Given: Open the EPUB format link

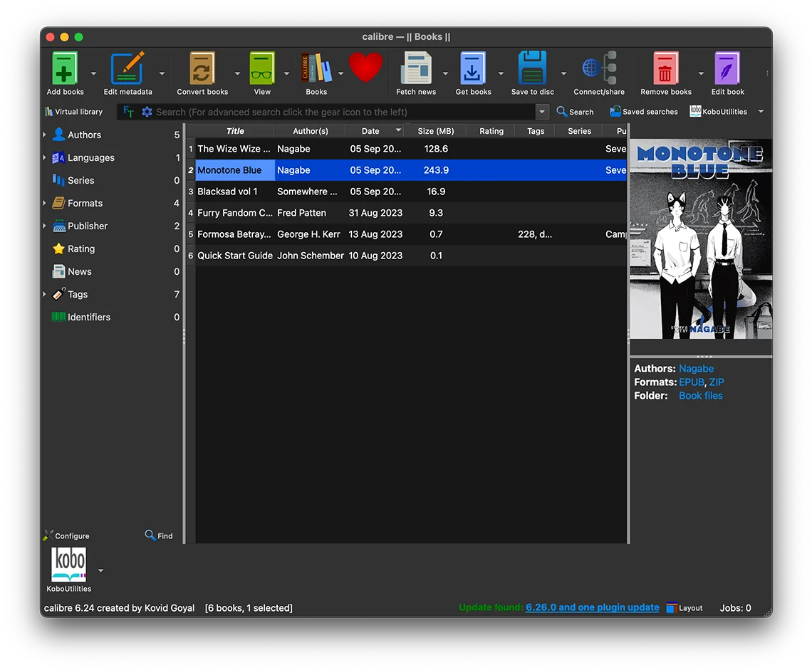Looking at the screenshot, I should 692,382.
